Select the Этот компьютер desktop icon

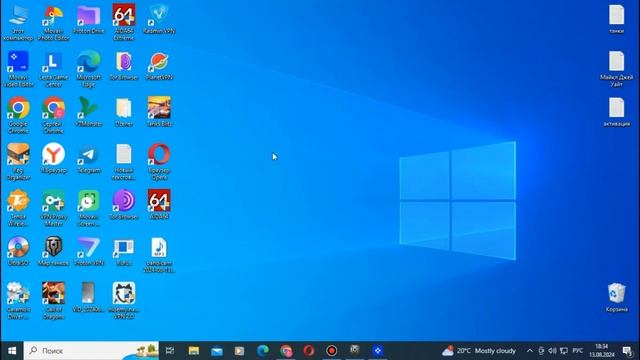pos(18,23)
